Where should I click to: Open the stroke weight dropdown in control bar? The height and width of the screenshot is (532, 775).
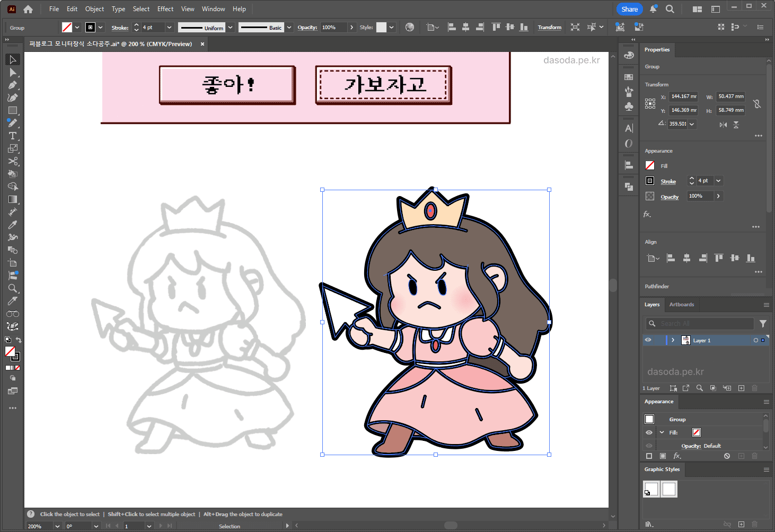[169, 28]
